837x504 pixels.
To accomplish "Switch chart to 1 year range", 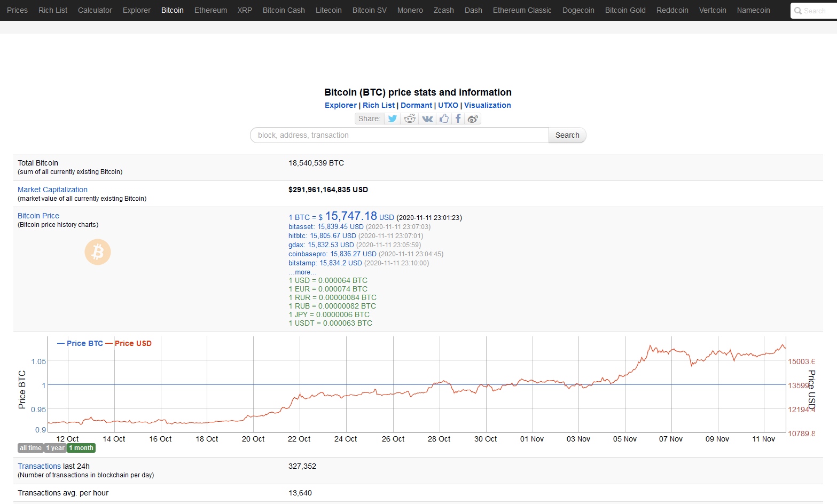I will [x=55, y=448].
